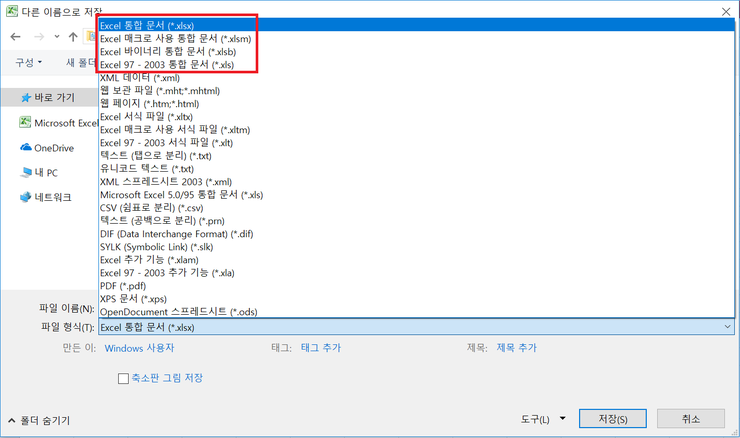The image size is (740, 438).
Task: Choose Excel 97 - 2003 통합 문서 (*.xls)
Action: coord(172,64)
